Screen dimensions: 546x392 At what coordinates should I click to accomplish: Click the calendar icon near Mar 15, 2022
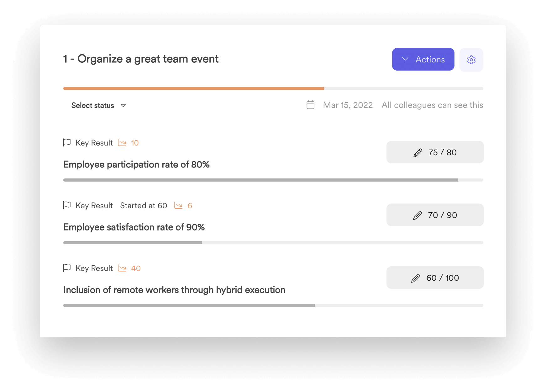click(310, 105)
